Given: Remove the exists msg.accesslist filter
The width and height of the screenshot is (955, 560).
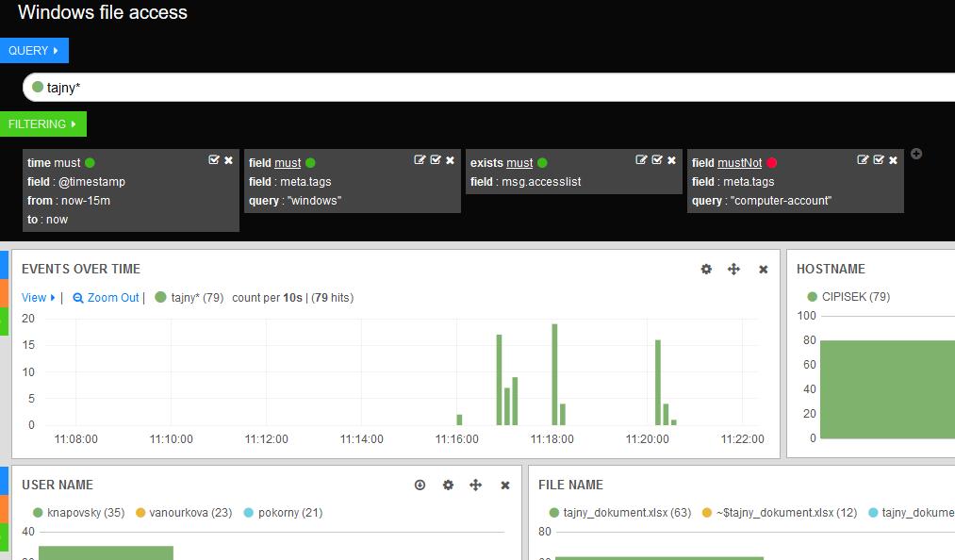Looking at the screenshot, I should point(672,160).
